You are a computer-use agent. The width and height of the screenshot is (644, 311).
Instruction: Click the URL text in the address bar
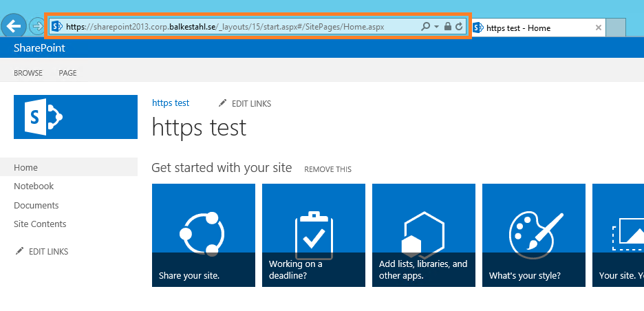click(227, 27)
